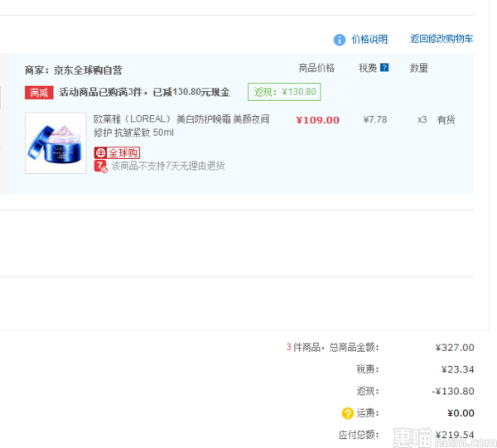Select the promo text 活动商品已购满3件
This screenshot has height=448, width=497.
[x=100, y=92]
